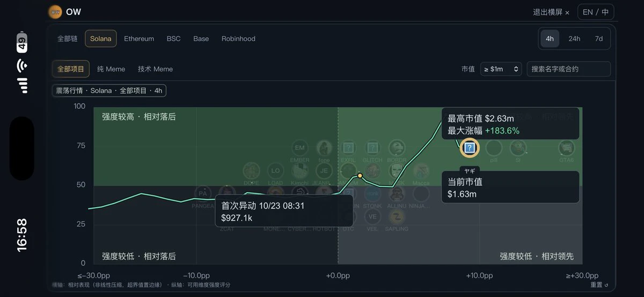Select the BSC chain tab
Viewport: 644px width, 297px height.
pos(174,39)
